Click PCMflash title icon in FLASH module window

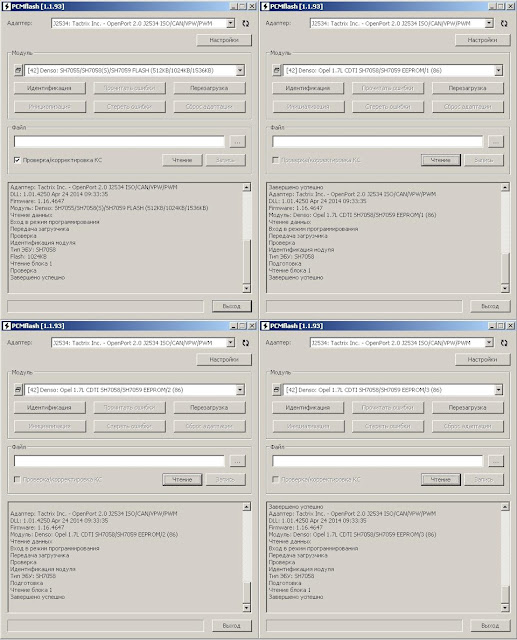(x=7, y=6)
